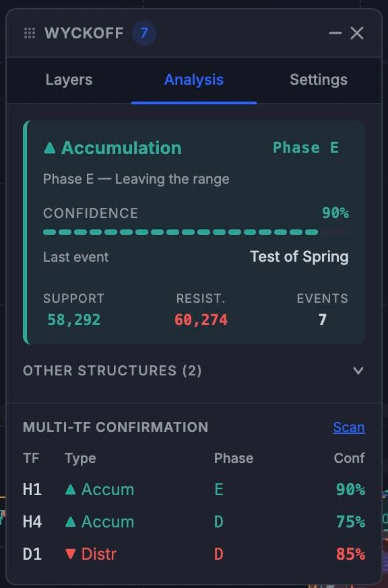The height and width of the screenshot is (588, 388).
Task: Click the H4 Accum up-triangle icon
Action: click(70, 521)
